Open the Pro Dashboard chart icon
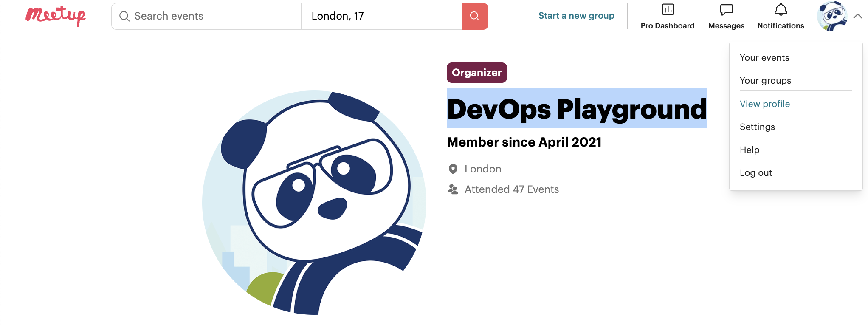Viewport: 868px width, 328px height. pyautogui.click(x=668, y=9)
